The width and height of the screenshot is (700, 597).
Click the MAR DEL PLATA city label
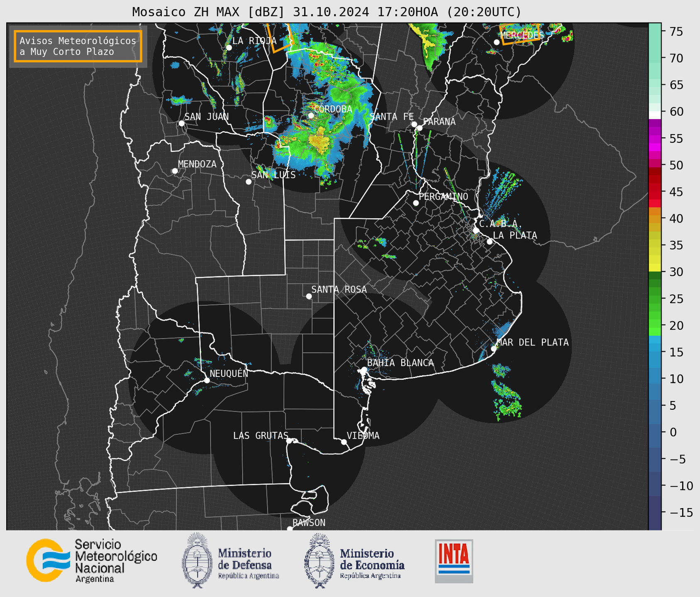[533, 343]
